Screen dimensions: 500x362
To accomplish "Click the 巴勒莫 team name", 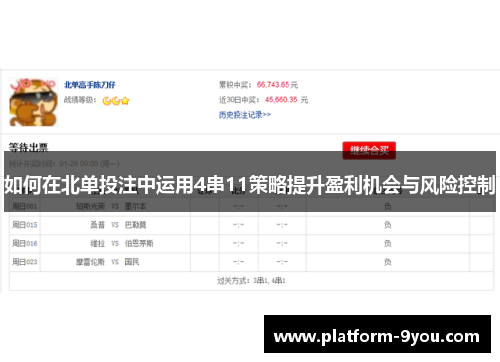I will click(135, 225).
